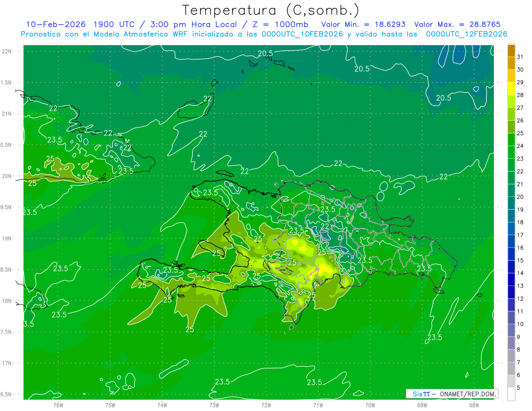Pick the dark blue swatch between 12 and 13
The width and height of the screenshot is (532, 411).
point(511,292)
